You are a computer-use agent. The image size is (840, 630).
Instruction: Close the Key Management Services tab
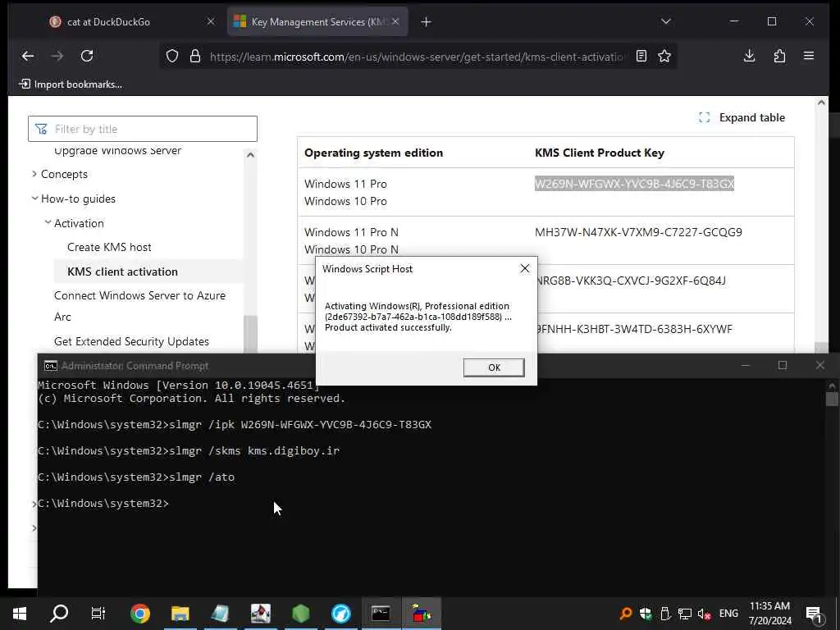pyautogui.click(x=395, y=21)
